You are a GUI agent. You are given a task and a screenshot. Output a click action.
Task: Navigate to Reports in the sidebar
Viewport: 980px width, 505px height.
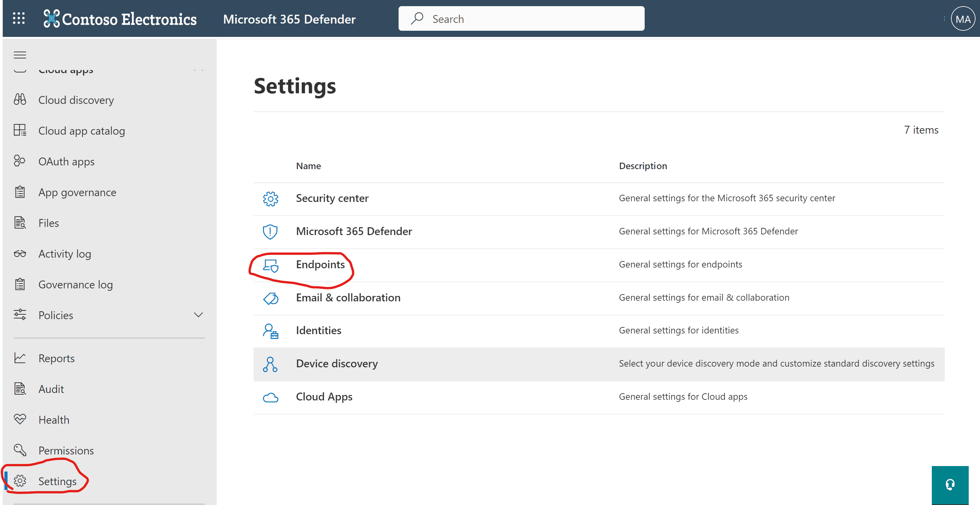56,358
